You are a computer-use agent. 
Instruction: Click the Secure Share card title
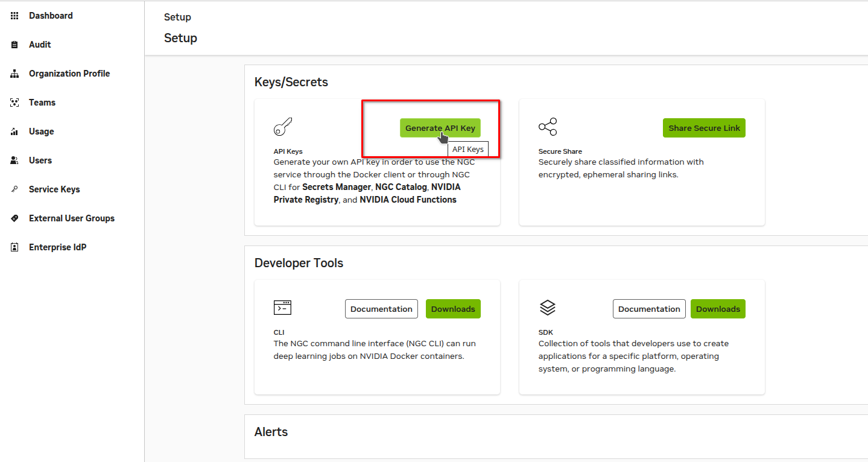[560, 151]
